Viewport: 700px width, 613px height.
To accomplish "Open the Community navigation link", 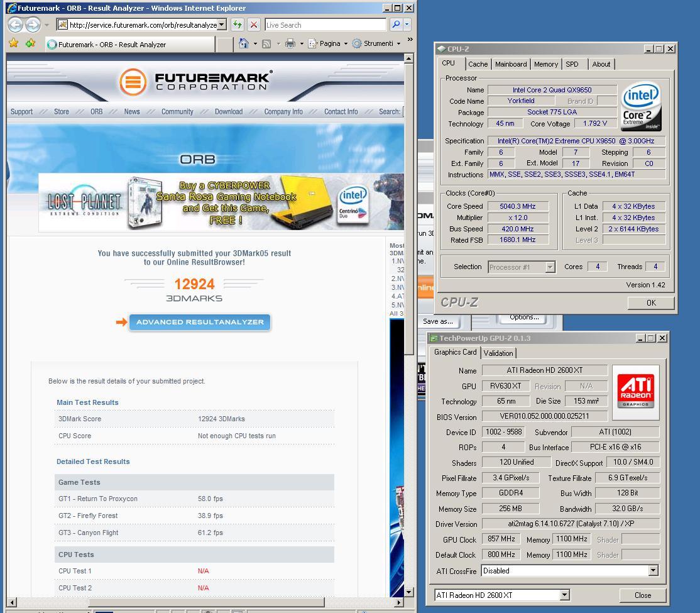I will click(177, 112).
